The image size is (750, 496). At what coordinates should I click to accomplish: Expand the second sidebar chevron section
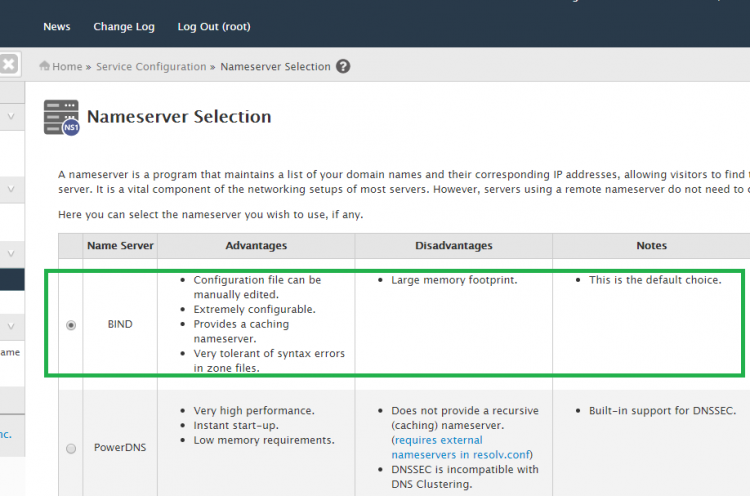(x=11, y=189)
